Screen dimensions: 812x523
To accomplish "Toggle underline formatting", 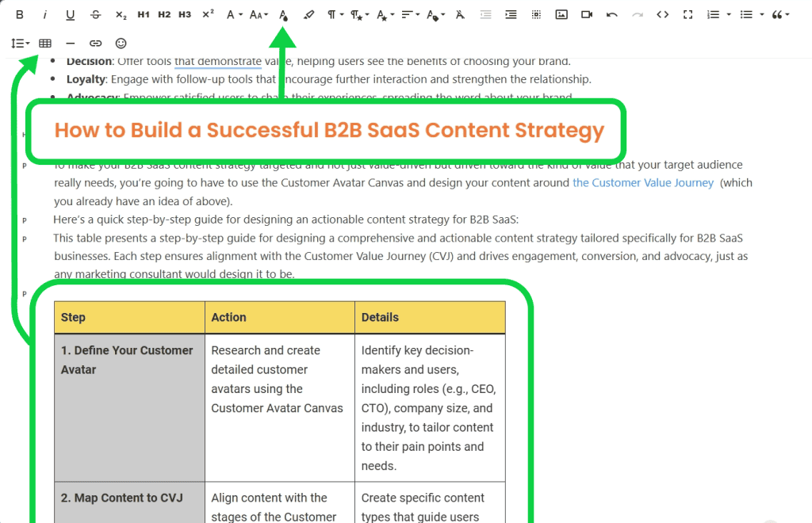I will point(71,14).
